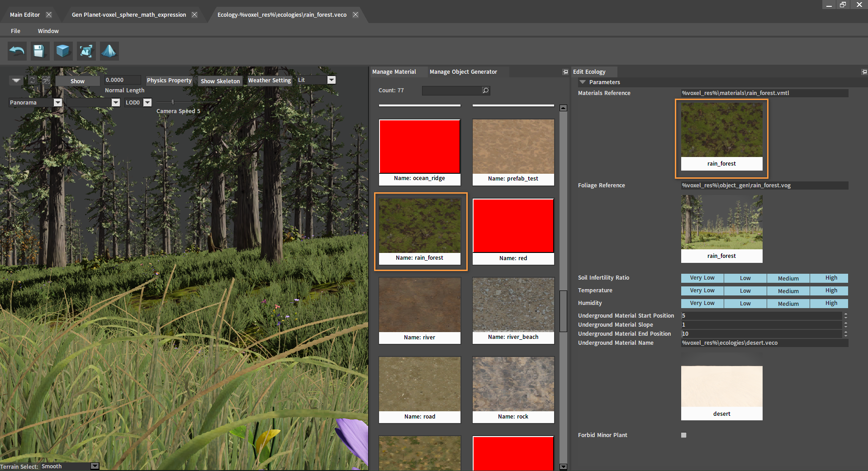This screenshot has width=868, height=471.
Task: Open the Window menu
Action: coord(48,31)
